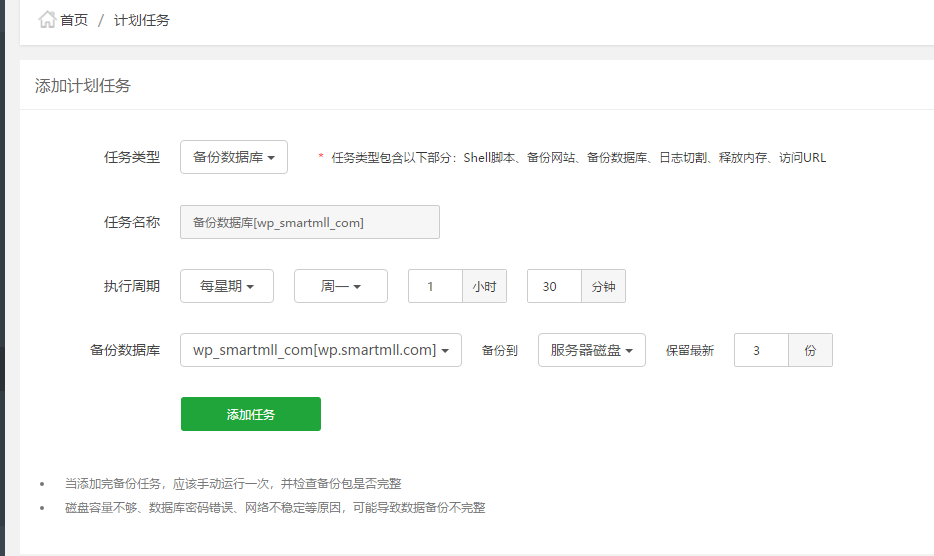The width and height of the screenshot is (934, 556).
Task: Click the 分钟 unit label
Action: pos(603,286)
